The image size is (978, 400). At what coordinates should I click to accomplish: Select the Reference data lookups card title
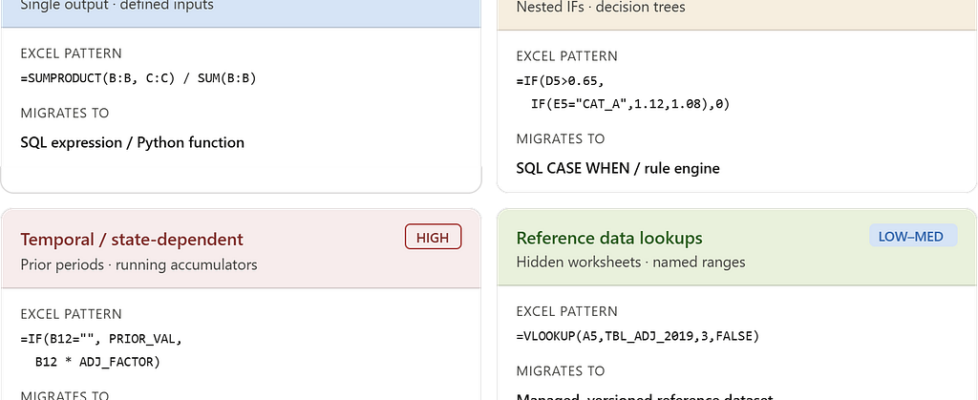tap(609, 238)
